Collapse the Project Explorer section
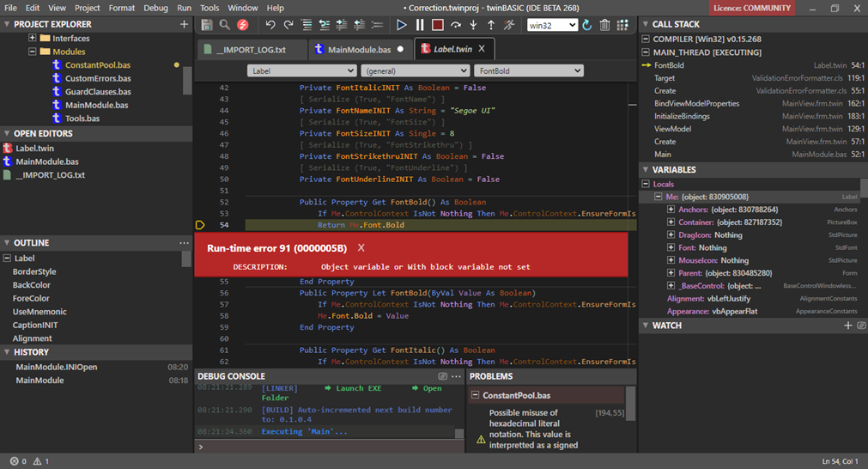Viewport: 868px width, 469px height. tap(7, 24)
